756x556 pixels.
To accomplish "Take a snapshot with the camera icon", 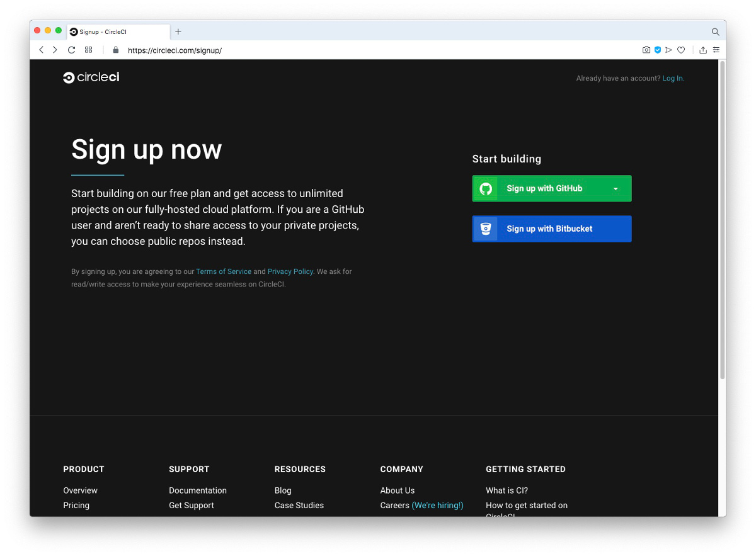I will pyautogui.click(x=646, y=50).
